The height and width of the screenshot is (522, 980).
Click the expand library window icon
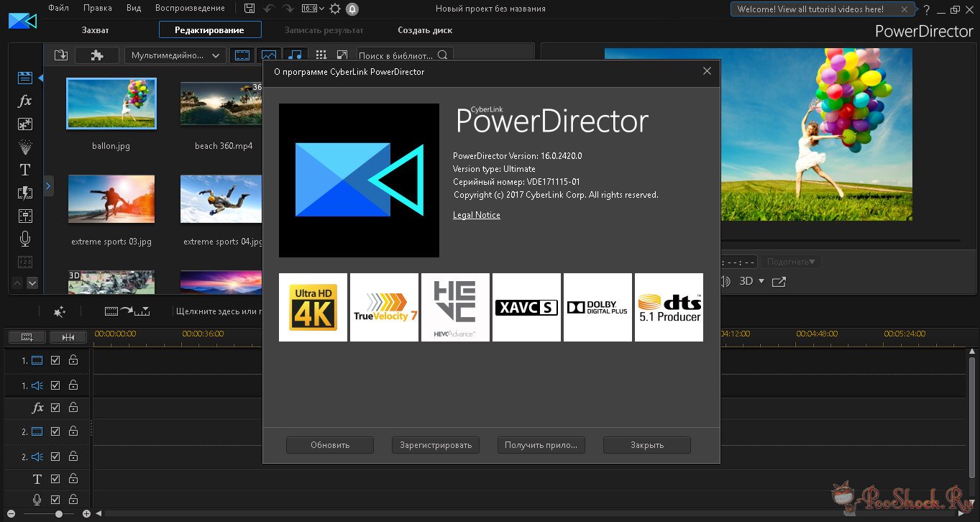(x=342, y=55)
